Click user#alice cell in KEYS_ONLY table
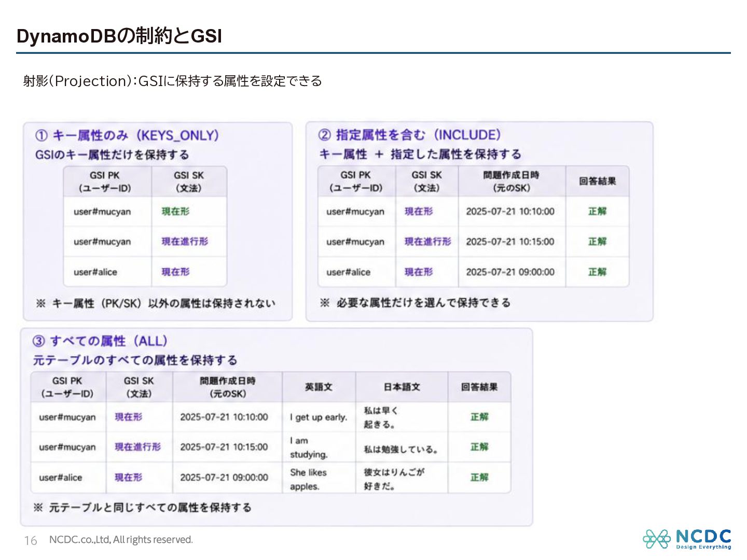The height and width of the screenshot is (560, 747). tap(95, 272)
